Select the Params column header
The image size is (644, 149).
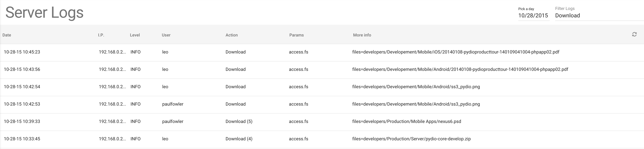(296, 35)
